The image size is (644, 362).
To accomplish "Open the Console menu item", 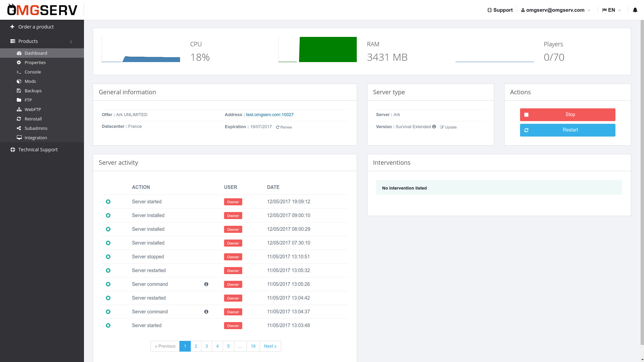I will [42, 72].
